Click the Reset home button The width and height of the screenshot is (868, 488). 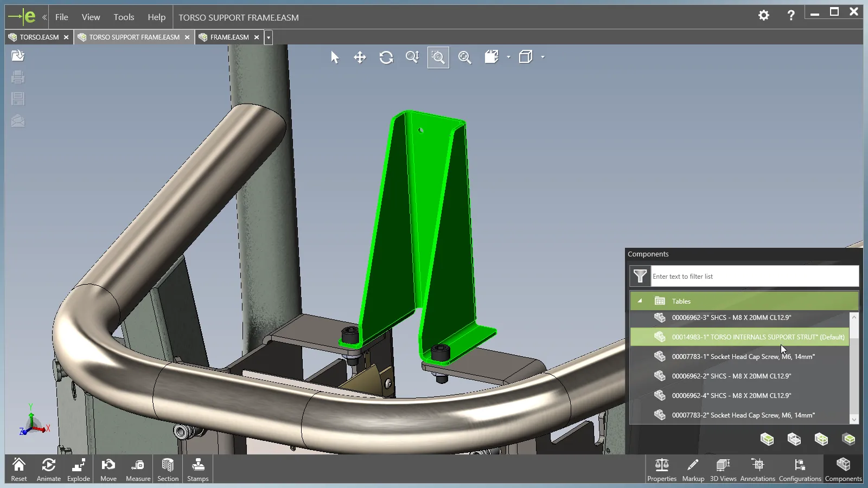pyautogui.click(x=19, y=470)
